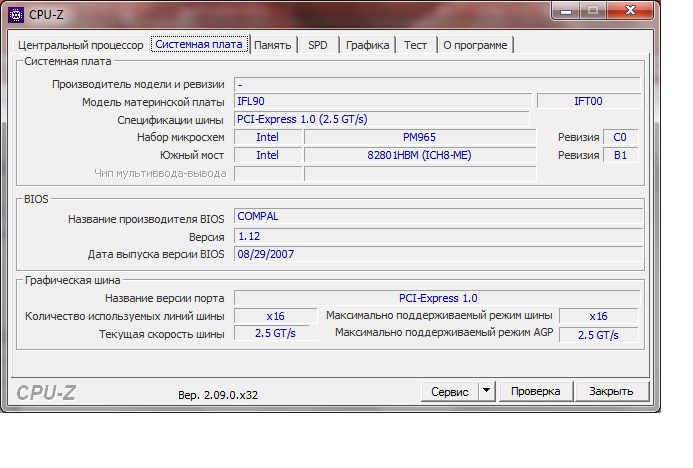Open the SPD tab
This screenshot has height=468, width=693.
click(318, 45)
